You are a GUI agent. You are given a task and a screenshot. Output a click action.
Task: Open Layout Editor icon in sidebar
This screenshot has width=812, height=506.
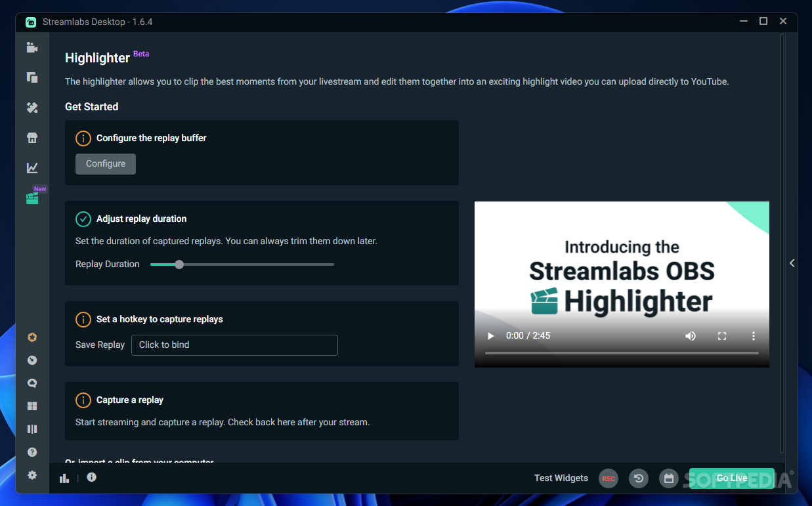point(32,77)
